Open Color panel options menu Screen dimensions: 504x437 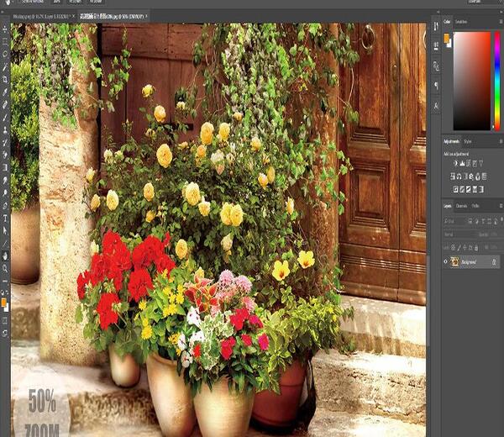click(x=501, y=22)
